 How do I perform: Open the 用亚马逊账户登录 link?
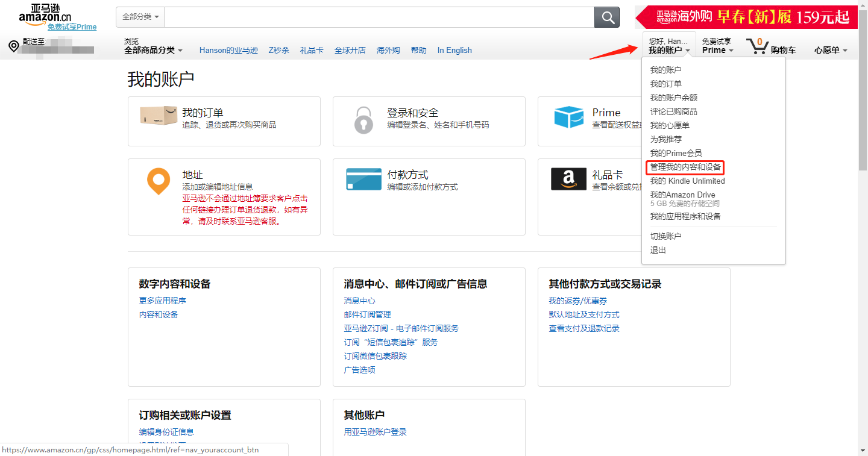[376, 432]
